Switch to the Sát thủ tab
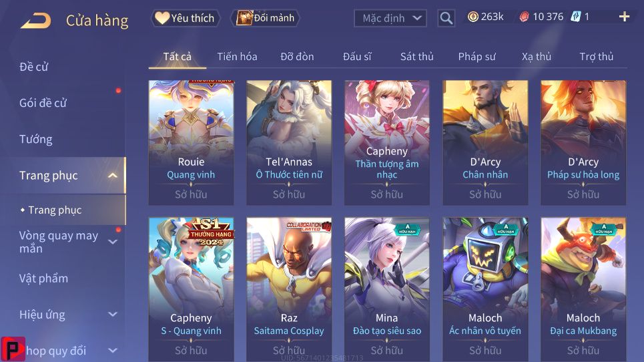The image size is (644, 362). [417, 57]
